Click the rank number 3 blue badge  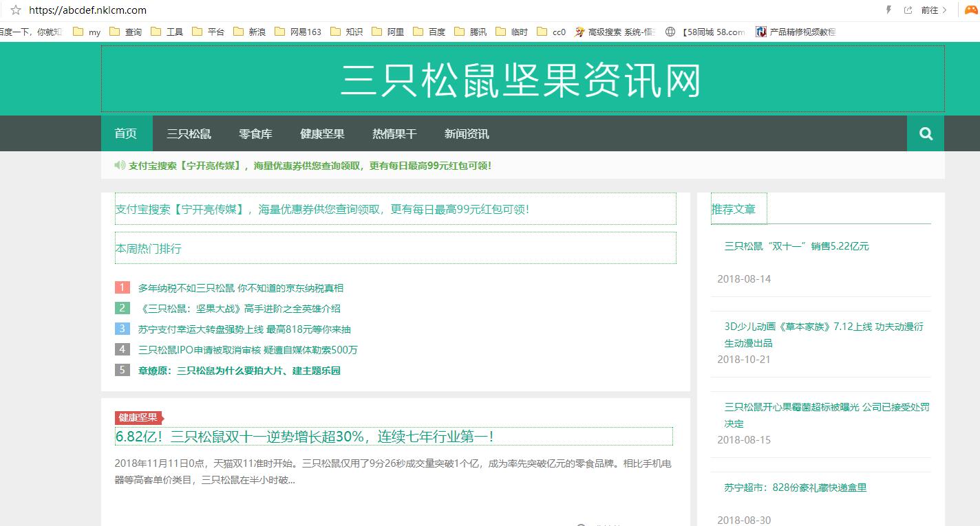coord(122,329)
